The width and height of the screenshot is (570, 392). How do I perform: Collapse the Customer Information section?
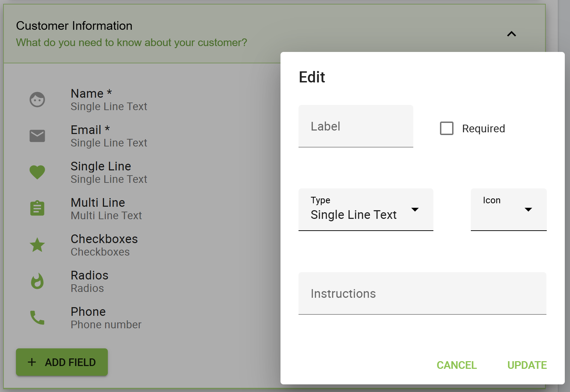[x=512, y=34]
